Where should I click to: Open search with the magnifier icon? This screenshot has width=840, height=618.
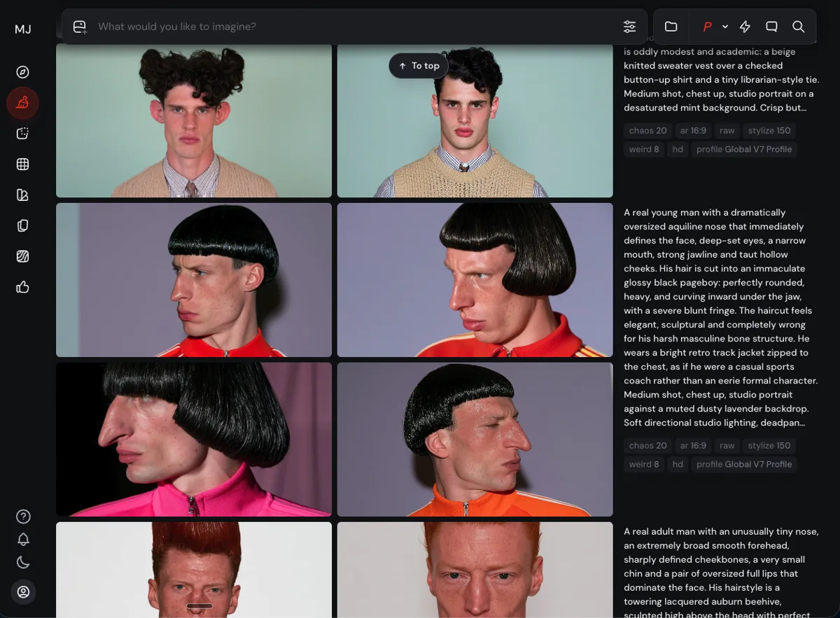(798, 27)
